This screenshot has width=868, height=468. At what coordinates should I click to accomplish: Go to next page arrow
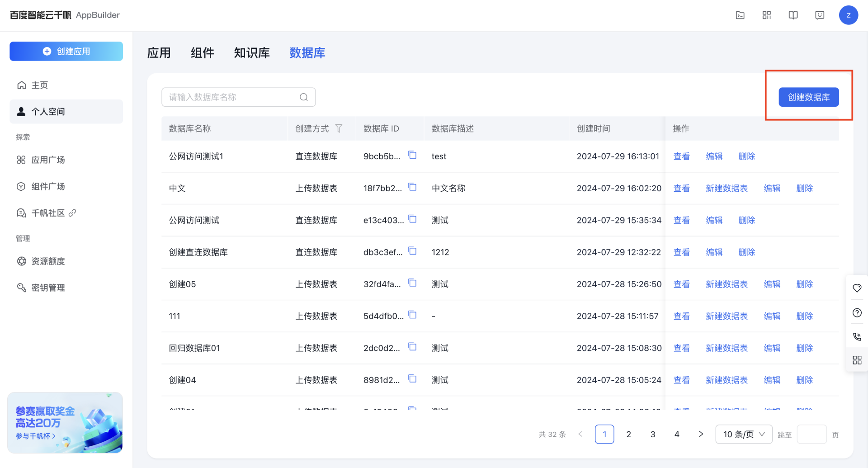(701, 434)
